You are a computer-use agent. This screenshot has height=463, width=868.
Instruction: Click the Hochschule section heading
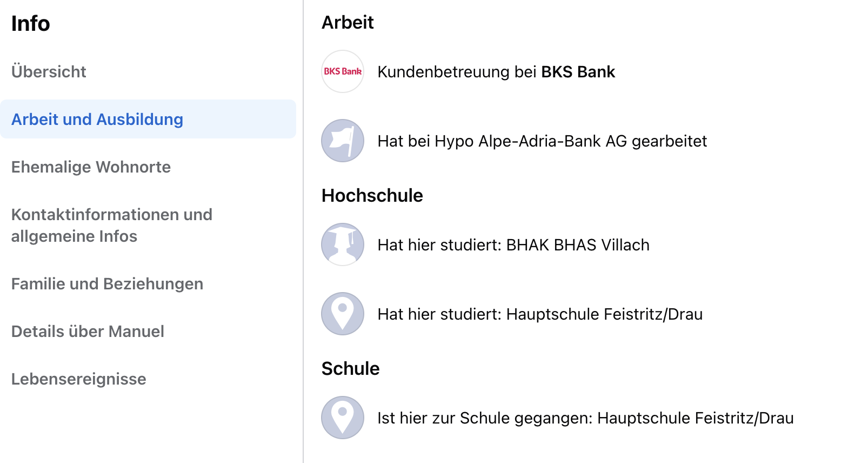pyautogui.click(x=372, y=195)
